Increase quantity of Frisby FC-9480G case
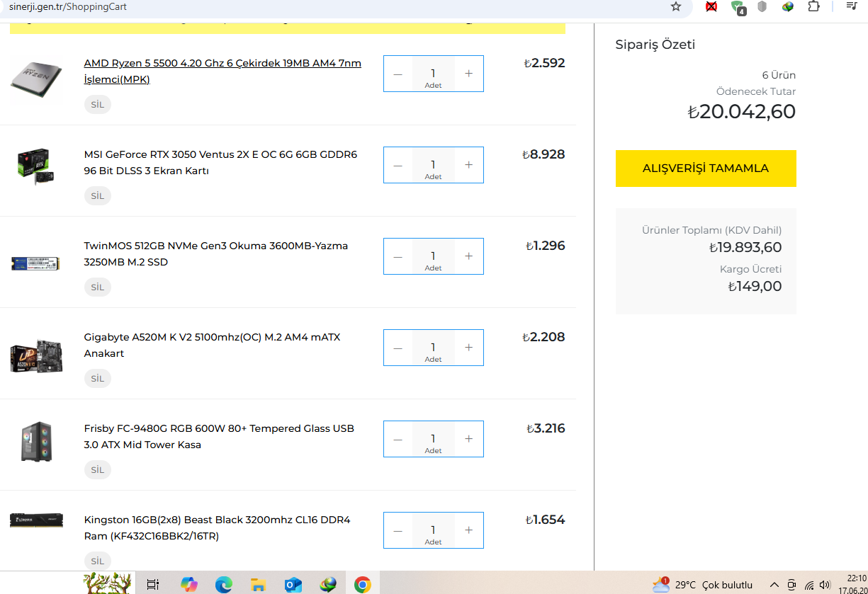 click(468, 439)
